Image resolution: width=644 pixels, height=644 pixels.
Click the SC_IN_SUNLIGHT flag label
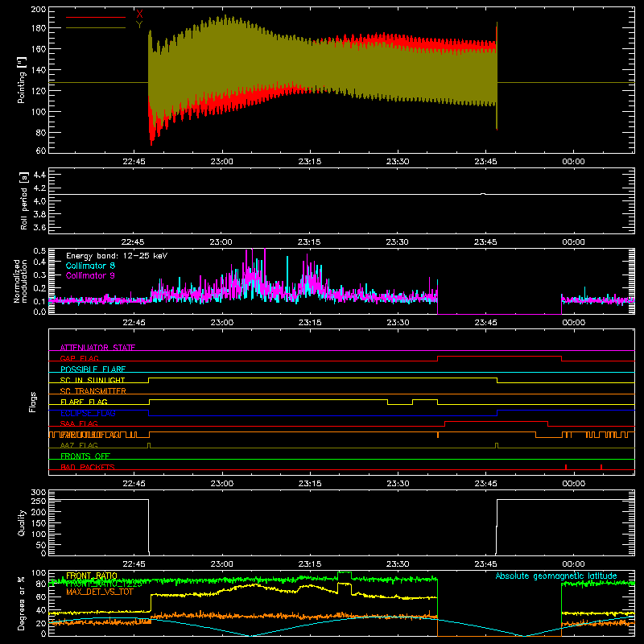pyautogui.click(x=93, y=380)
